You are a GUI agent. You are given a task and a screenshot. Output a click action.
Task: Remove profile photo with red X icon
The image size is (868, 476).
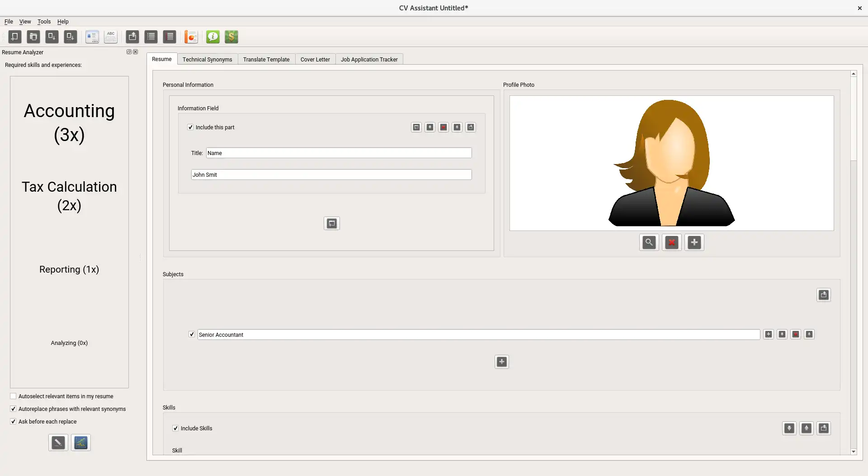672,242
